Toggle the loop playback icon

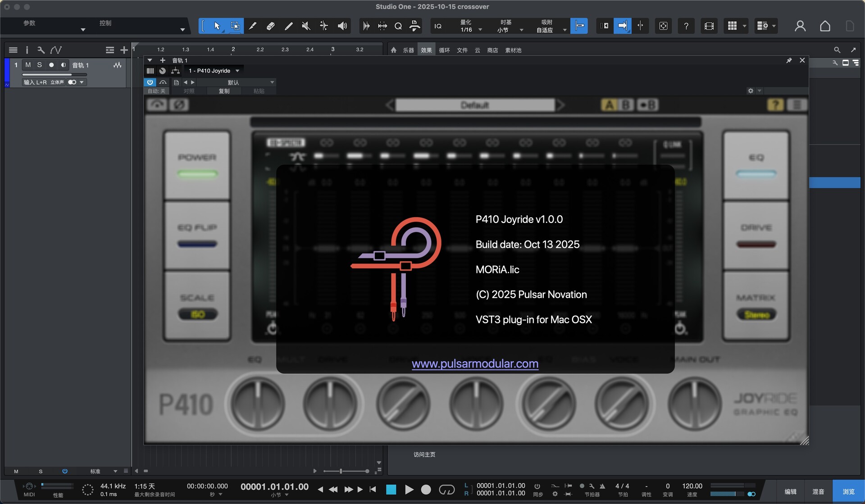click(x=446, y=490)
